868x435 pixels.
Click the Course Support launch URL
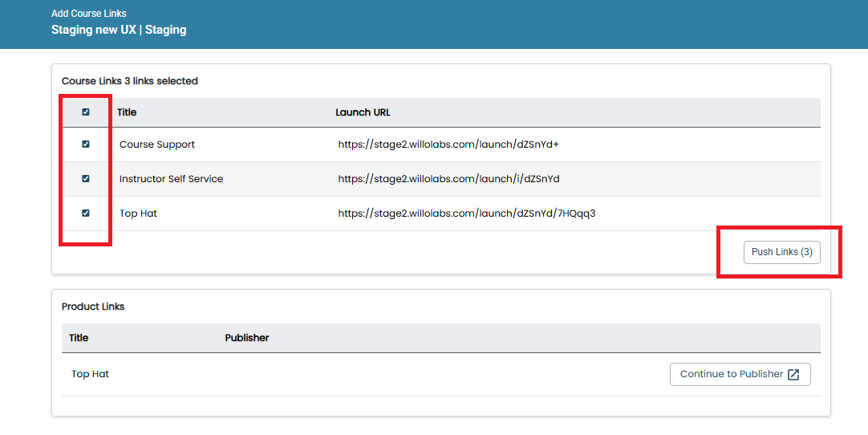click(x=448, y=144)
